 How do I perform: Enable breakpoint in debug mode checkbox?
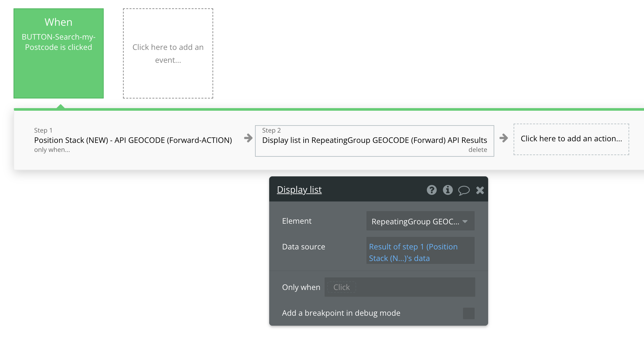click(469, 313)
